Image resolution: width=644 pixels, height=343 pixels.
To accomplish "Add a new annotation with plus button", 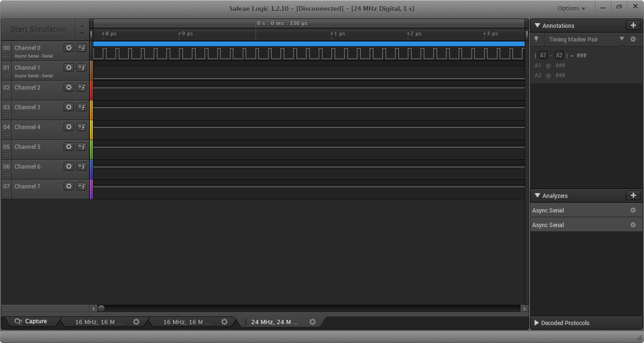I will (633, 25).
